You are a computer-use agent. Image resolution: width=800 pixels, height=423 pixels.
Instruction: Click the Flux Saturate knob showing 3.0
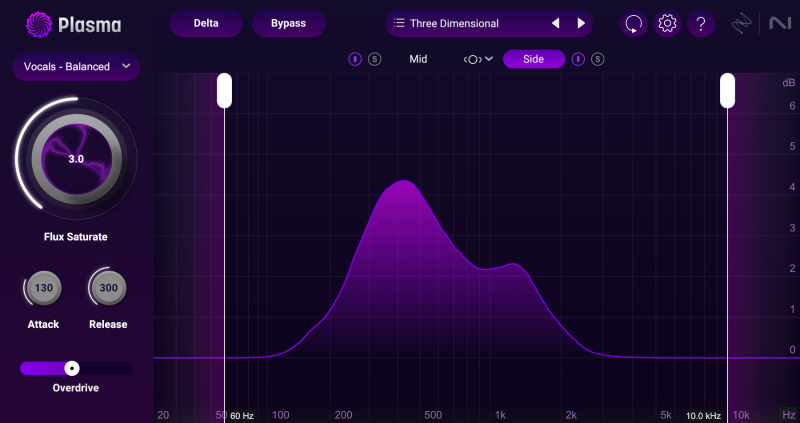(x=77, y=159)
